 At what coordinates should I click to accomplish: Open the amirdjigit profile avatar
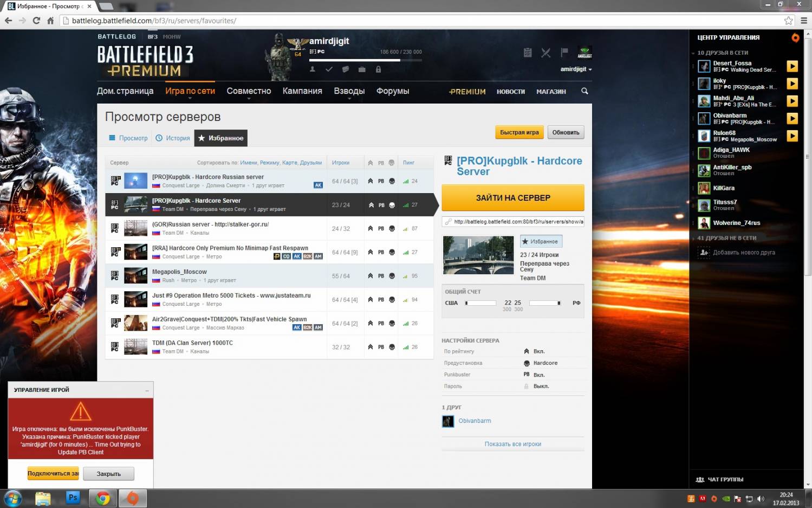click(x=584, y=53)
